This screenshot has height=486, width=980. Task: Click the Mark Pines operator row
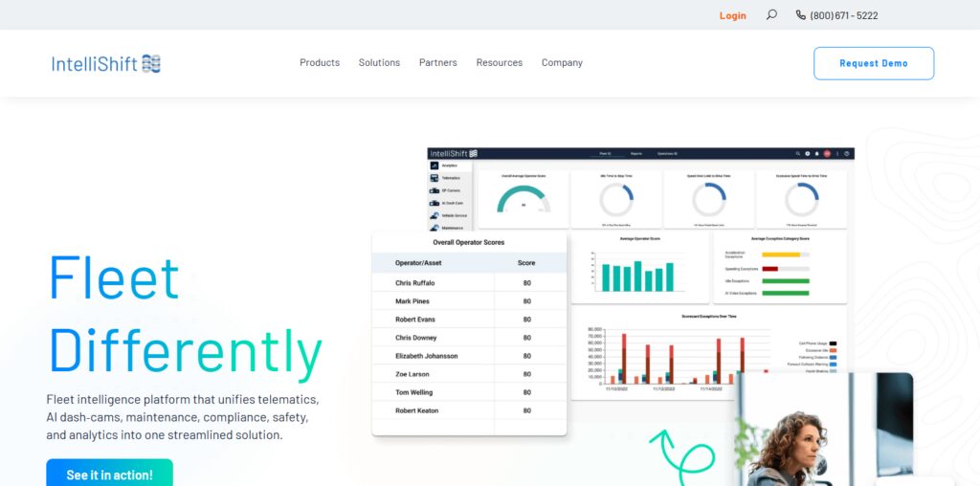click(x=469, y=301)
